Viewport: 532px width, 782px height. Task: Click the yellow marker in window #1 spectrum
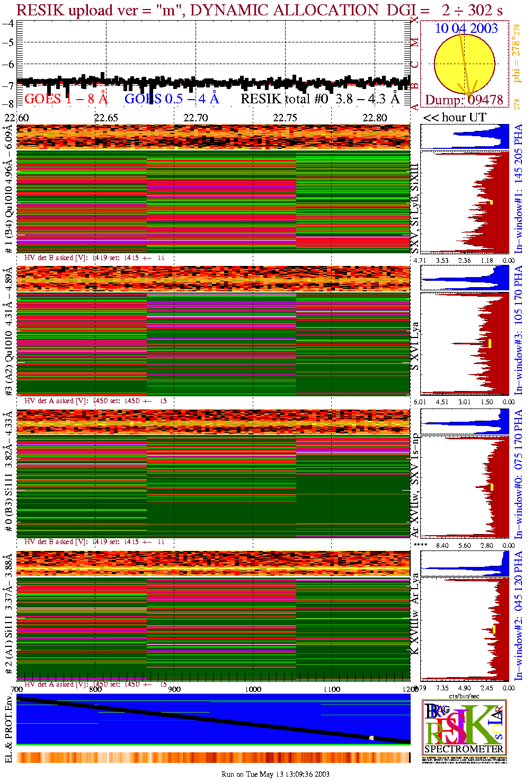tap(492, 202)
